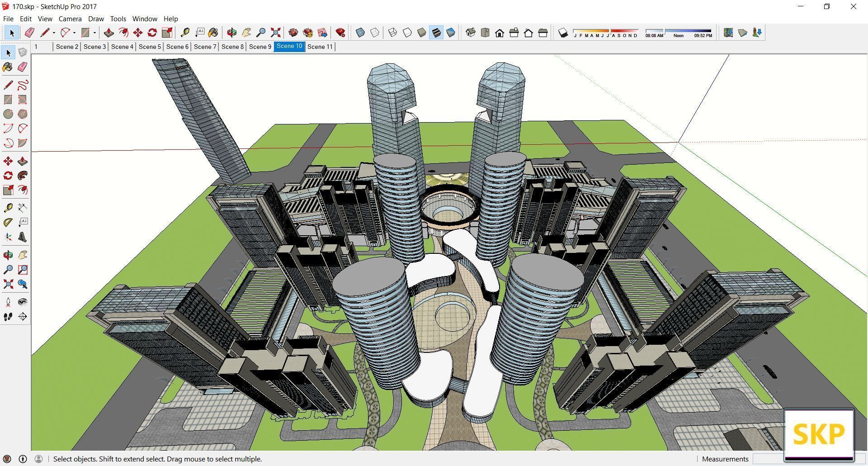Open the View menu
868x466 pixels.
(45, 19)
